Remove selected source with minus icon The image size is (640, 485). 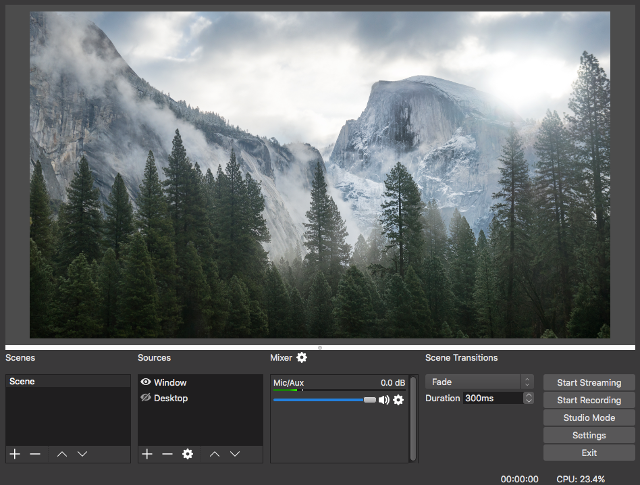(167, 454)
